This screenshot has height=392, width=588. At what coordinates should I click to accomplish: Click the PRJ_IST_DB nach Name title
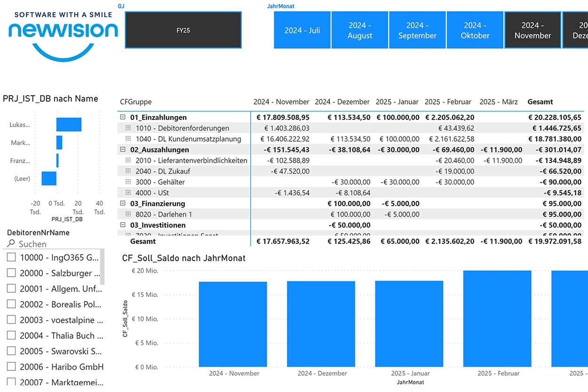pyautogui.click(x=50, y=99)
